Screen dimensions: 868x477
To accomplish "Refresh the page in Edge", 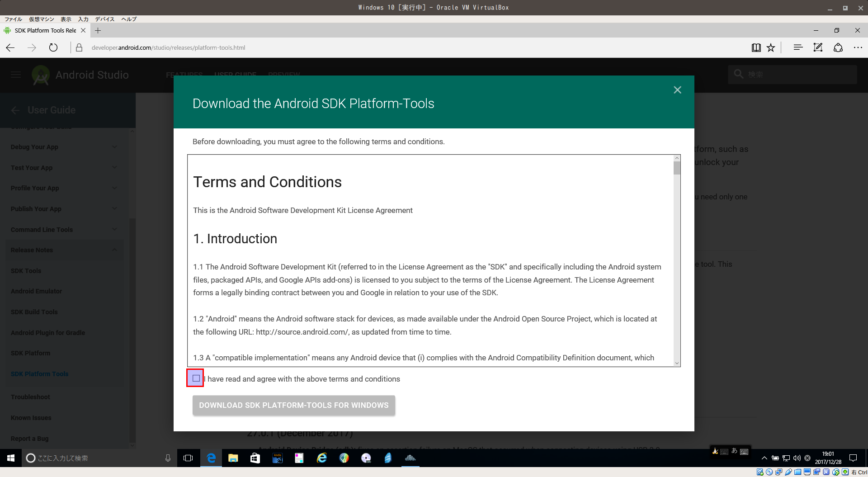I will [x=53, y=47].
